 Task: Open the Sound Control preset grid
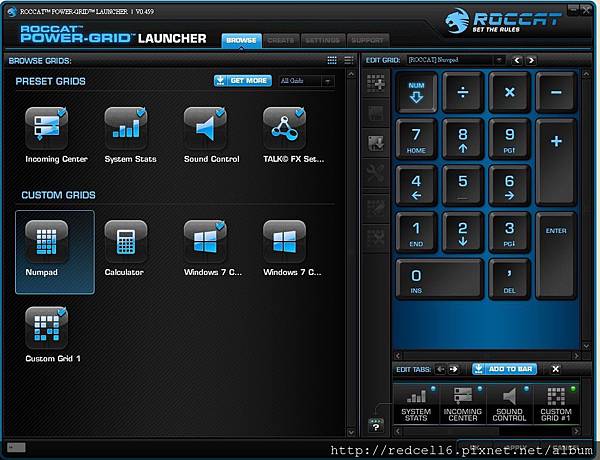(205, 128)
